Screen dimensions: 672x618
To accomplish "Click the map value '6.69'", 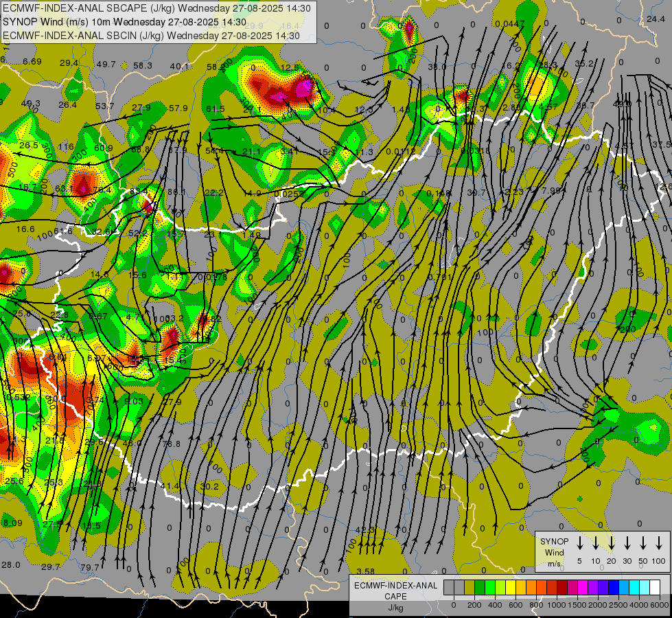I will (x=32, y=62).
